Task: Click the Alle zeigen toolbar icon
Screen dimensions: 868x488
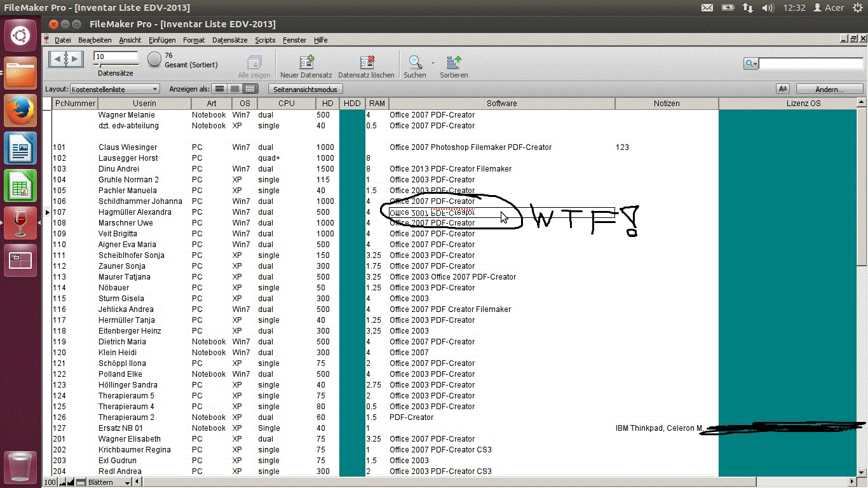Action: coord(254,62)
